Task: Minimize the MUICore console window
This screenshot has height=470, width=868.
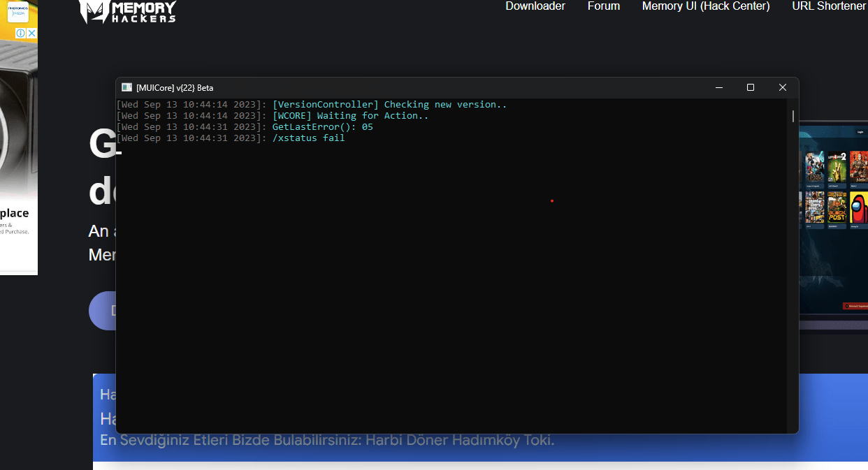Action: 718,87
